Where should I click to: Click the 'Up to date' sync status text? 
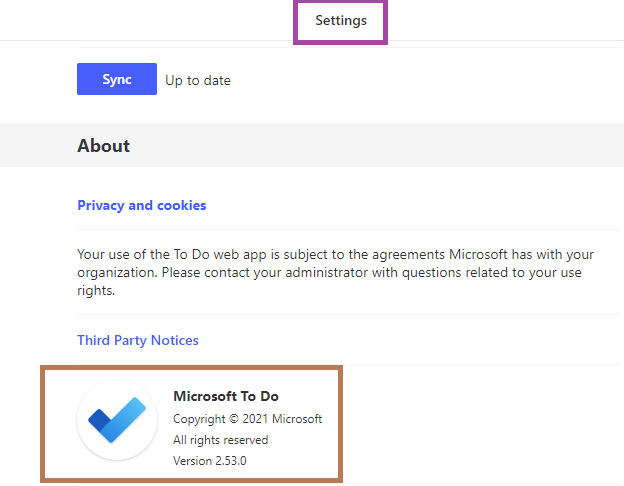coord(198,80)
